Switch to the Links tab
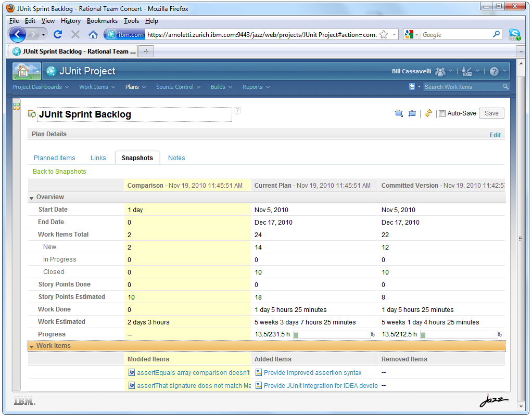This screenshot has height=417, width=532. [x=98, y=158]
